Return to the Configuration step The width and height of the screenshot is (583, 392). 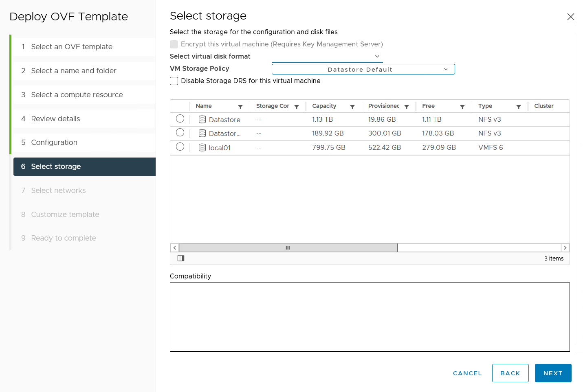point(54,142)
